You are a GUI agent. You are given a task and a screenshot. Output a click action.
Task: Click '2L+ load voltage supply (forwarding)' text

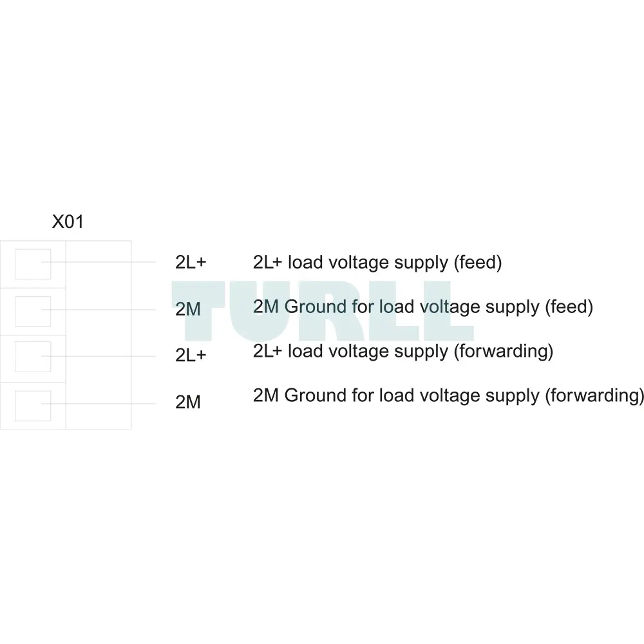click(403, 351)
